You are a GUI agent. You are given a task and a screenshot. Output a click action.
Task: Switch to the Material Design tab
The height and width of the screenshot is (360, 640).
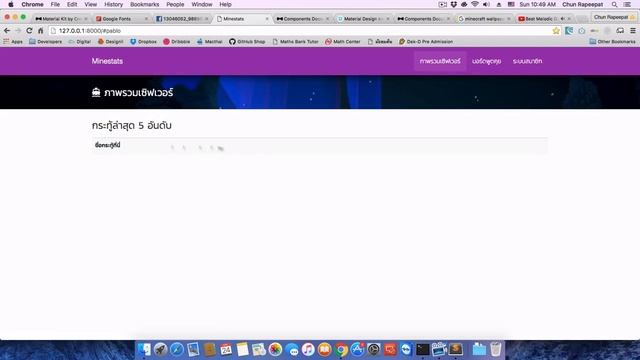363,19
